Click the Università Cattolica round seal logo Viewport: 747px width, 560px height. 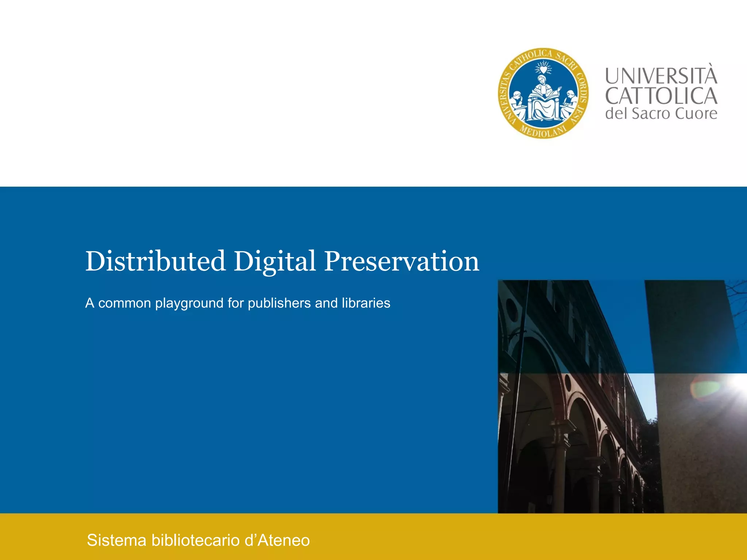click(543, 93)
